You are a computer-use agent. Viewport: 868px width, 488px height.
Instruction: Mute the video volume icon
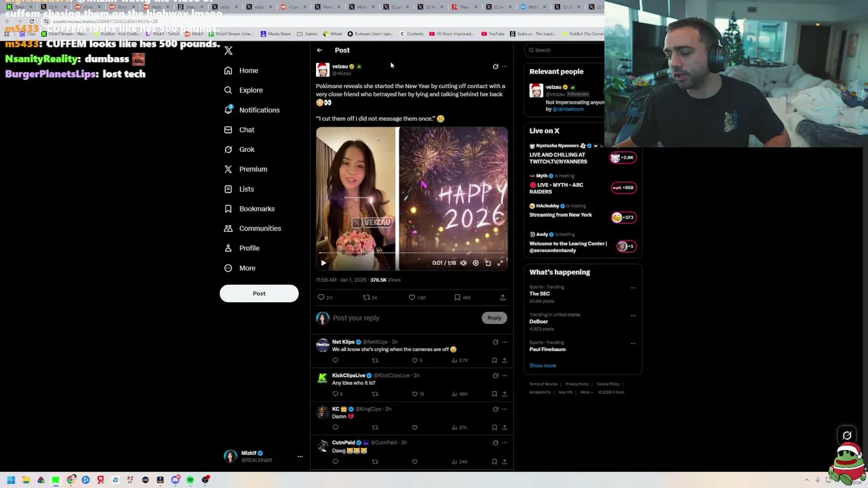pos(463,263)
